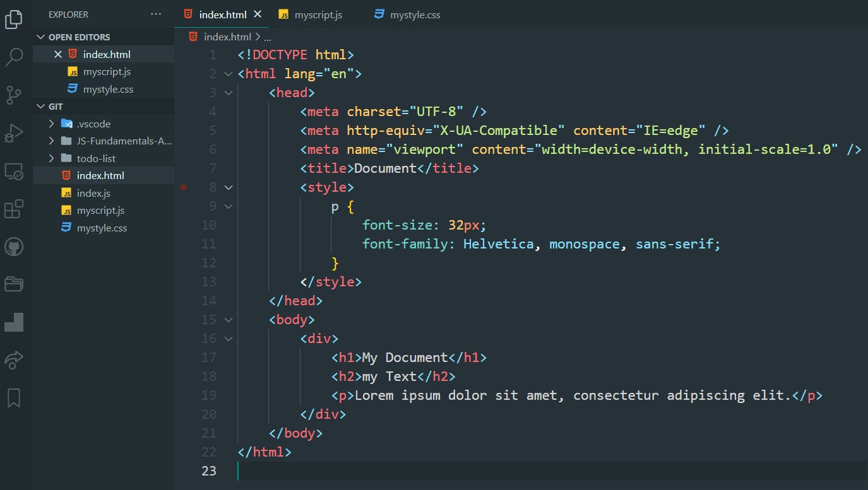The width and height of the screenshot is (868, 490).
Task: Expand the todo-list folder
Action: pos(52,158)
